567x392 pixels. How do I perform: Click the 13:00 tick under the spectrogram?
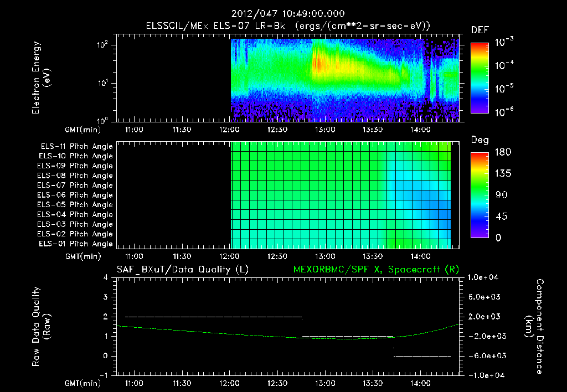(324, 130)
